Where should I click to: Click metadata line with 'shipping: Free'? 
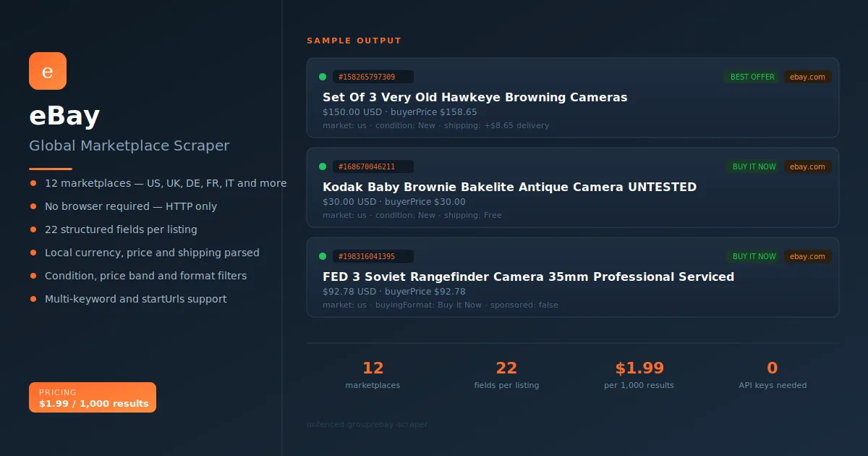pos(412,215)
